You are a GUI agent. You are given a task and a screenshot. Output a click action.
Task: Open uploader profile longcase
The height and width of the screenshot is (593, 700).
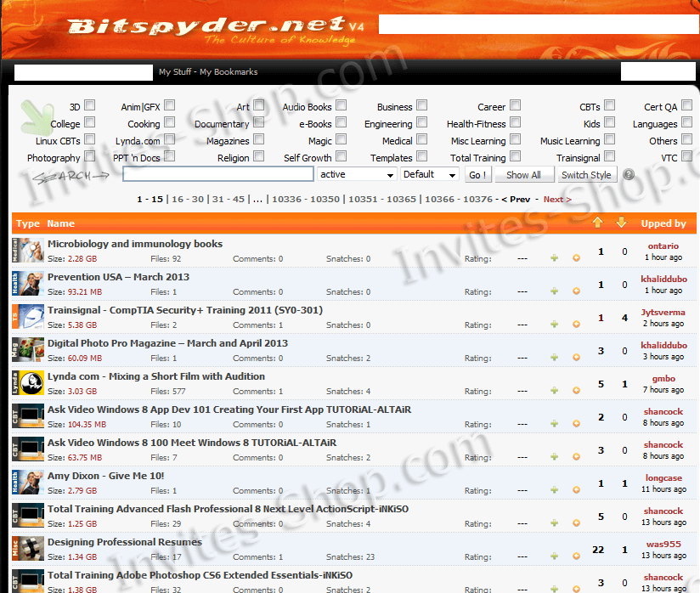tap(663, 477)
